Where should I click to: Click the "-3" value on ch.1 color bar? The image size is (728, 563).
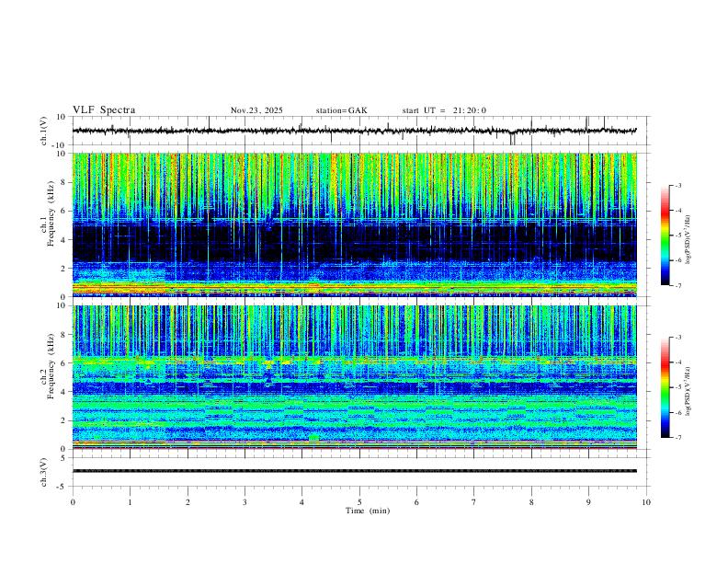point(677,185)
